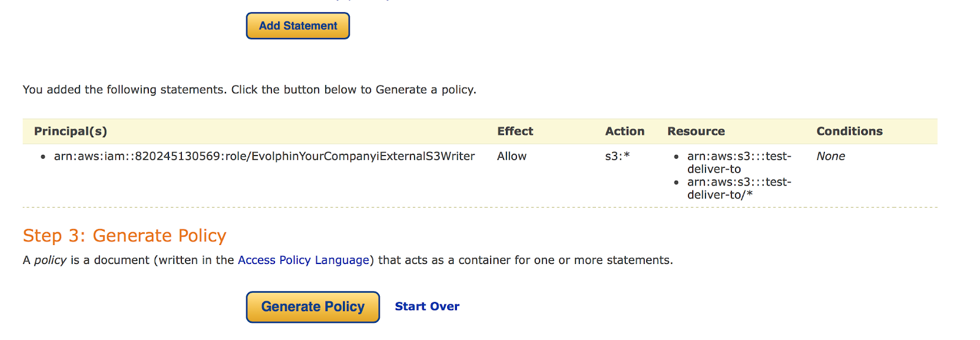Image resolution: width=980 pixels, height=340 pixels.
Task: Click the Add Statement button
Action: pos(298,26)
